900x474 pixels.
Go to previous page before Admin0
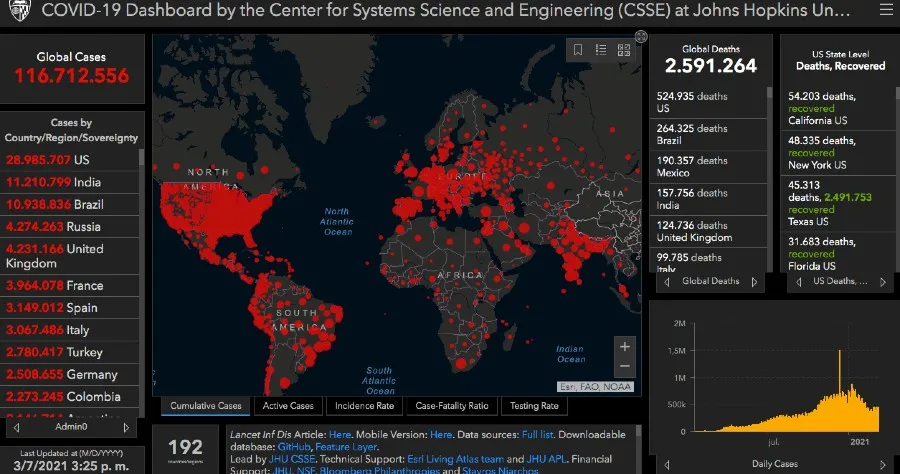pyautogui.click(x=14, y=427)
